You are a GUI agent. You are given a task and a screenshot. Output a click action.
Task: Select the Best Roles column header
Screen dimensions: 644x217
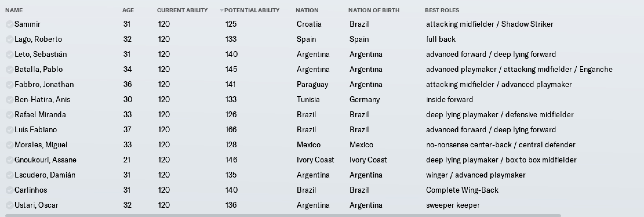click(442, 10)
